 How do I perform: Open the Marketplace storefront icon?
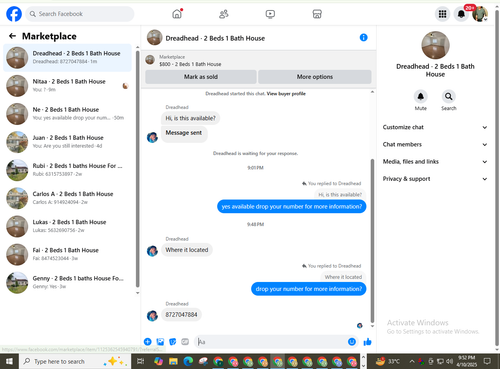pyautogui.click(x=317, y=14)
